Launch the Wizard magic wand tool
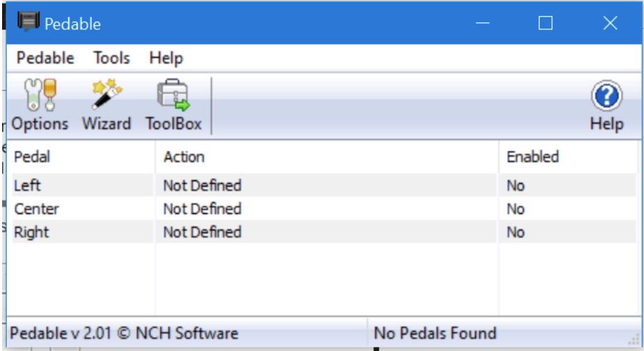Image resolution: width=644 pixels, height=351 pixels. pos(106,96)
